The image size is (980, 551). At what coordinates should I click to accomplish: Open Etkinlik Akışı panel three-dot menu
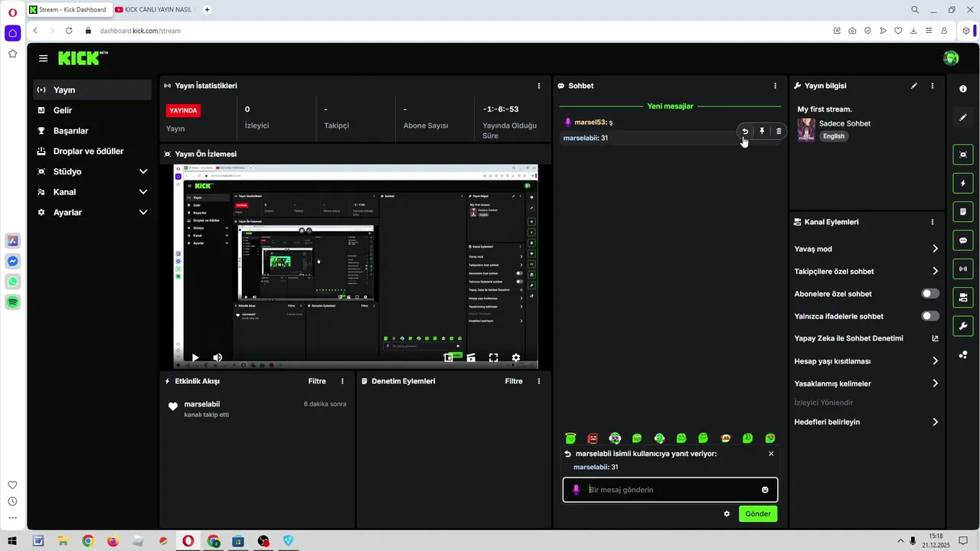click(342, 381)
